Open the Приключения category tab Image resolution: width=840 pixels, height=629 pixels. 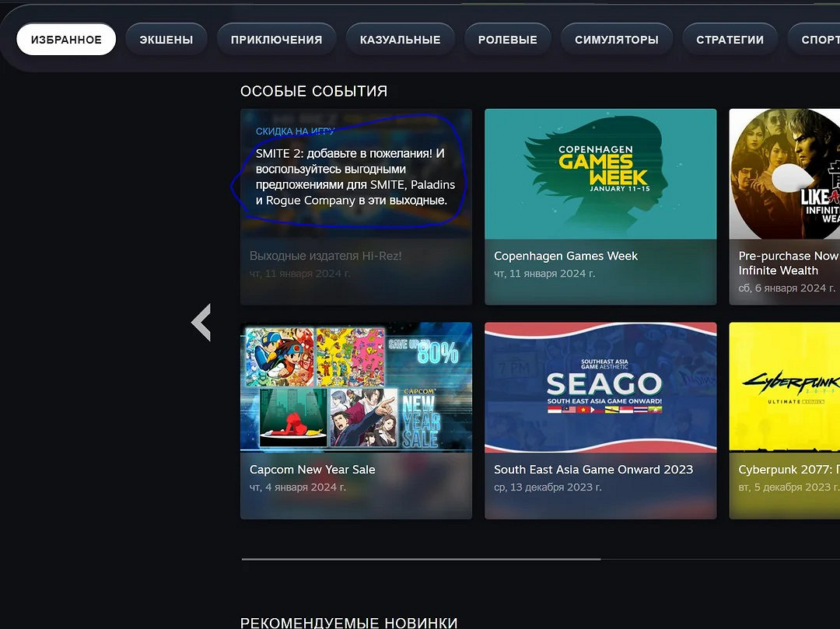[276, 40]
